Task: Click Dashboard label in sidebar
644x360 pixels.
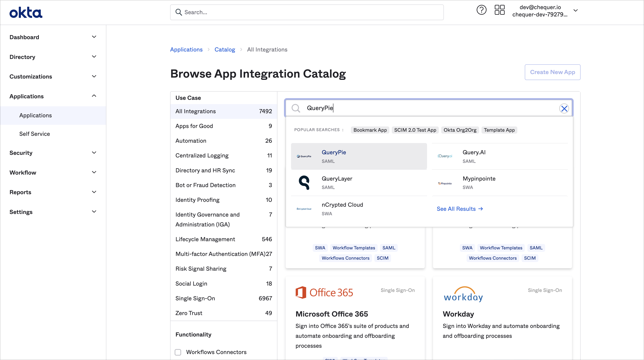Action: (x=24, y=37)
